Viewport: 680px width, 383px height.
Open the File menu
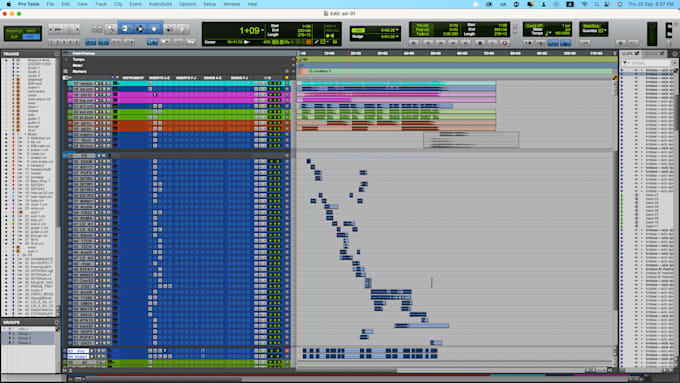click(x=50, y=4)
